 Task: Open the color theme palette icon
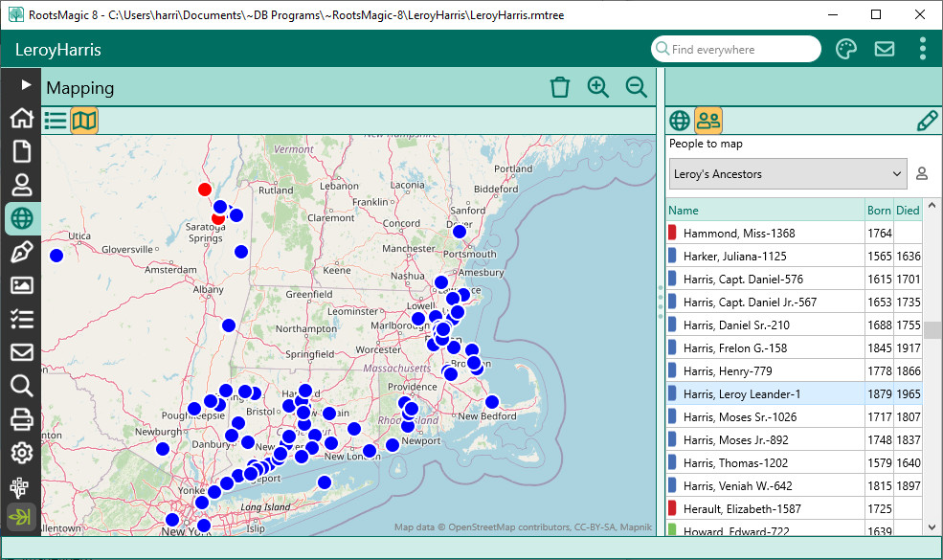[846, 50]
